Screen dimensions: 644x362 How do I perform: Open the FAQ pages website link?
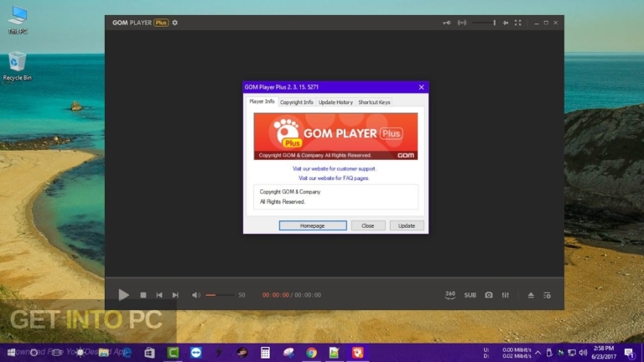pyautogui.click(x=334, y=178)
